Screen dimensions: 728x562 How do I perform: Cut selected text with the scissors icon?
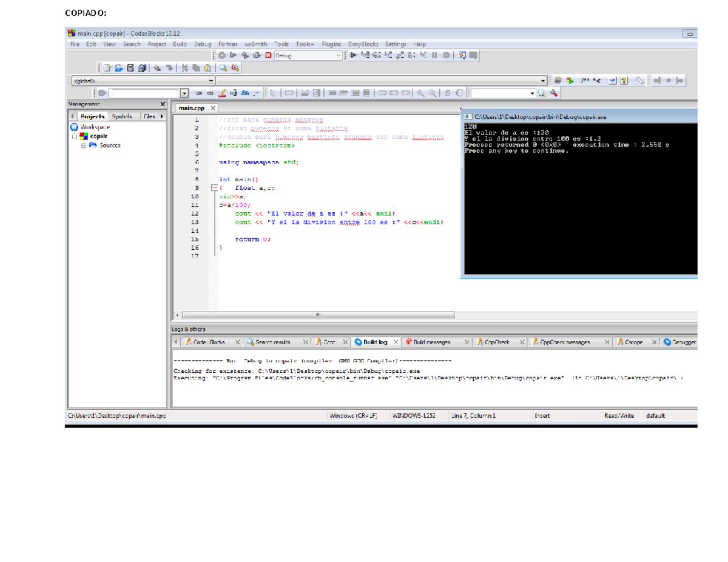pyautogui.click(x=184, y=67)
